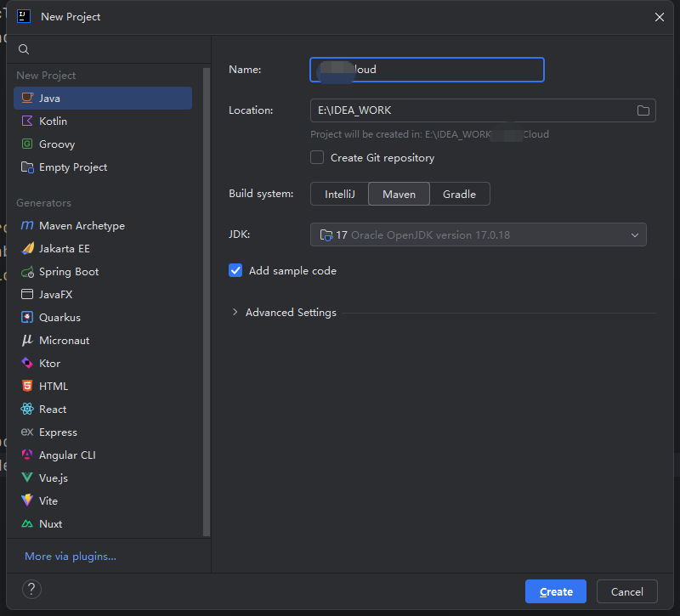
Task: Open More via plugins link
Action: (71, 557)
